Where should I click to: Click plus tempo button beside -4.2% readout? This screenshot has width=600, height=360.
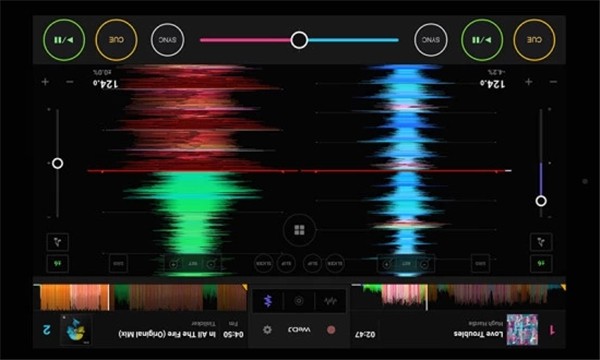point(529,82)
